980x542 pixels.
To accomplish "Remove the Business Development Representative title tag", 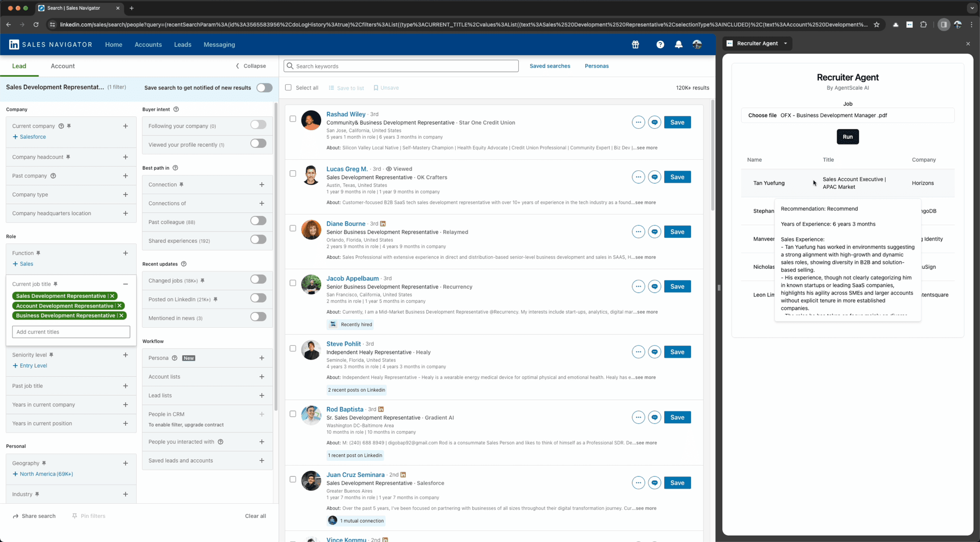I will point(122,316).
